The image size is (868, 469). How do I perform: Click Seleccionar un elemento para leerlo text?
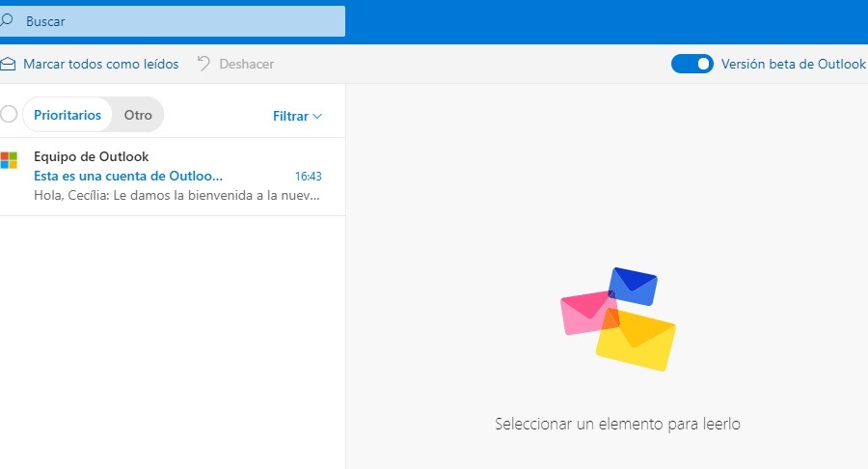pyautogui.click(x=617, y=424)
